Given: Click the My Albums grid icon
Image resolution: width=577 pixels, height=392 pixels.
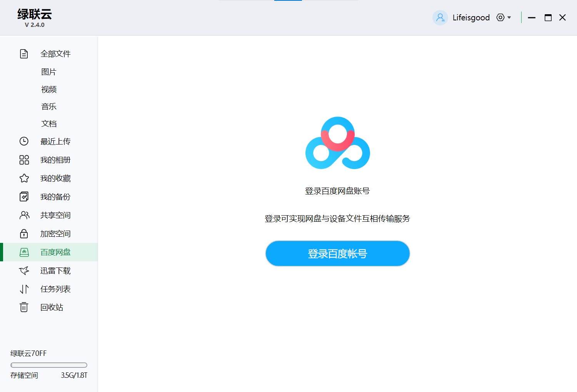Looking at the screenshot, I should click(x=24, y=160).
